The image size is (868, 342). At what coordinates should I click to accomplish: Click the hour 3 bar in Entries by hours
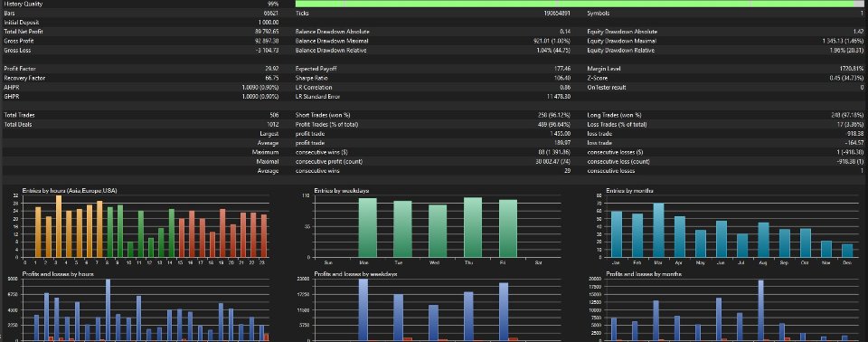[x=59, y=227]
